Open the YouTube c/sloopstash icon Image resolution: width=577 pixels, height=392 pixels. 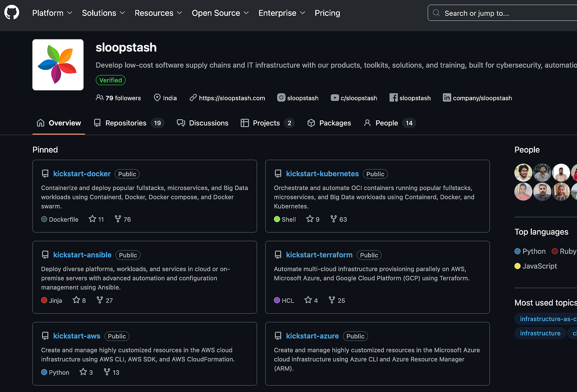[x=334, y=98]
